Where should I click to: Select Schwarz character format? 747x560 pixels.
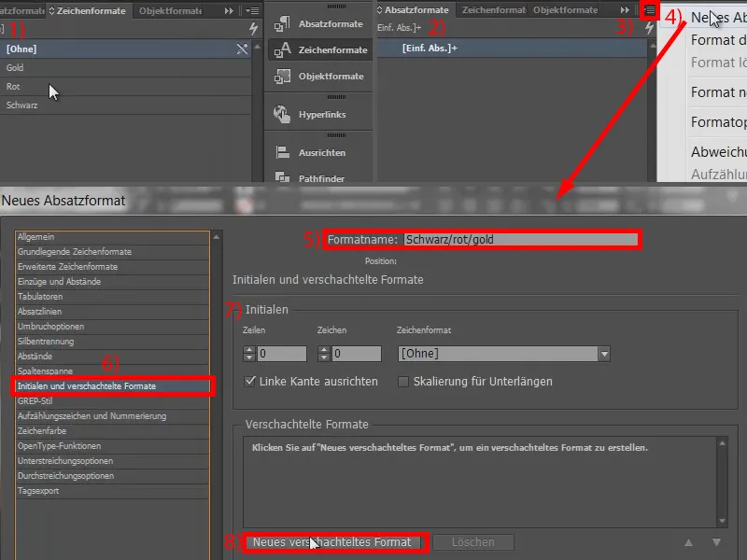click(126, 105)
